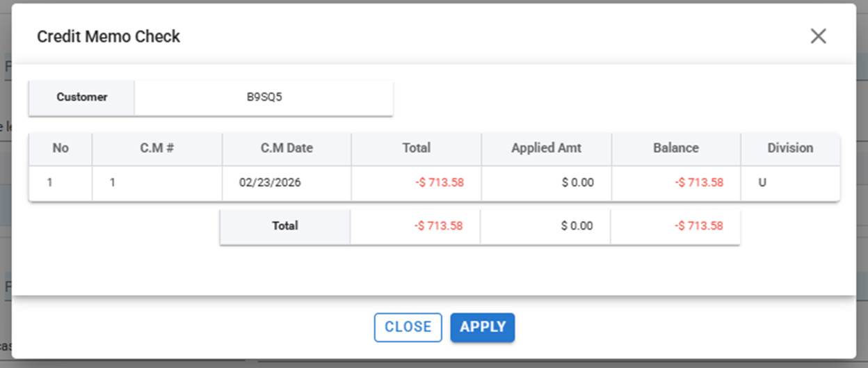Click the C.M Date column header

[x=287, y=147]
